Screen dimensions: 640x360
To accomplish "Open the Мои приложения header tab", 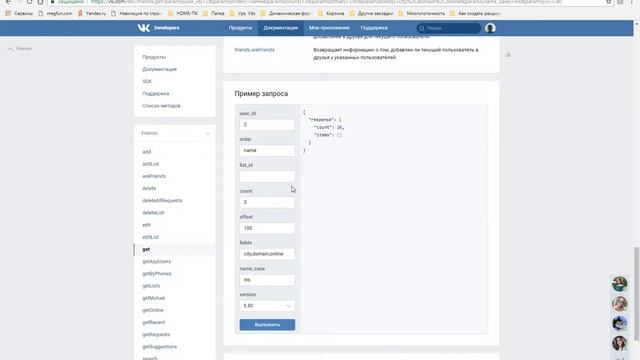I will [x=329, y=28].
